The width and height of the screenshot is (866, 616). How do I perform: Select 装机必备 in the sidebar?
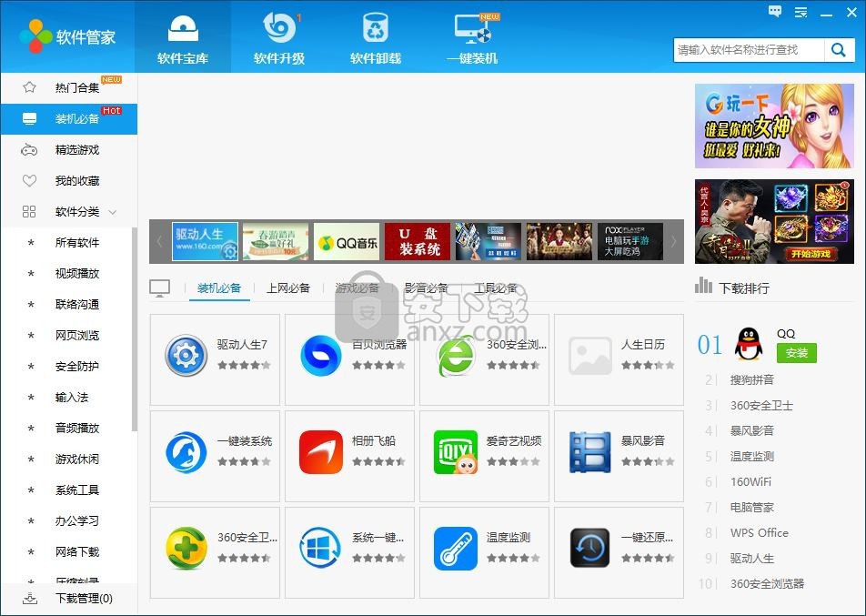coord(69,119)
